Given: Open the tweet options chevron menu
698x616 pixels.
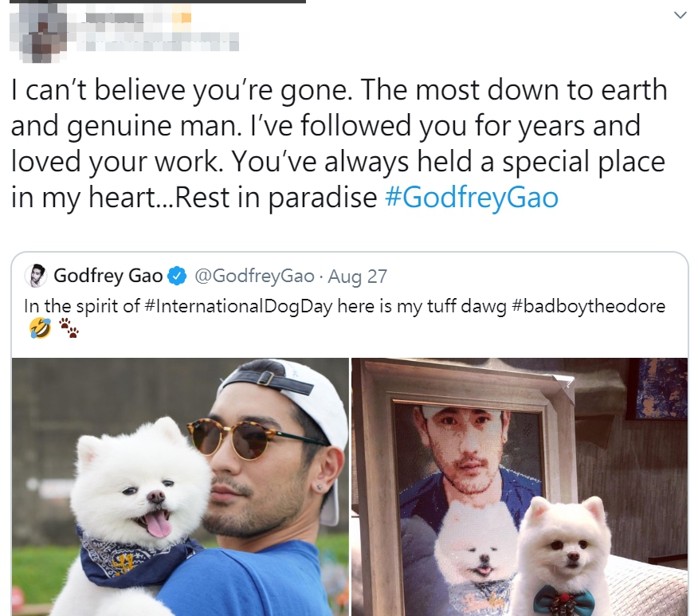Looking at the screenshot, I should (x=680, y=16).
